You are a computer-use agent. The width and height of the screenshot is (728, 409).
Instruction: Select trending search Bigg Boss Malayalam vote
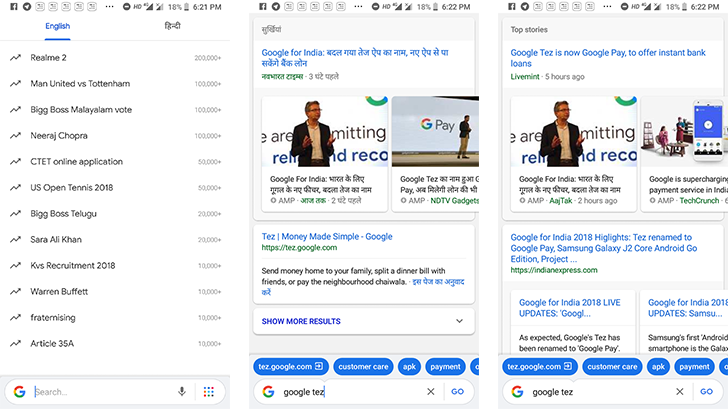point(115,110)
